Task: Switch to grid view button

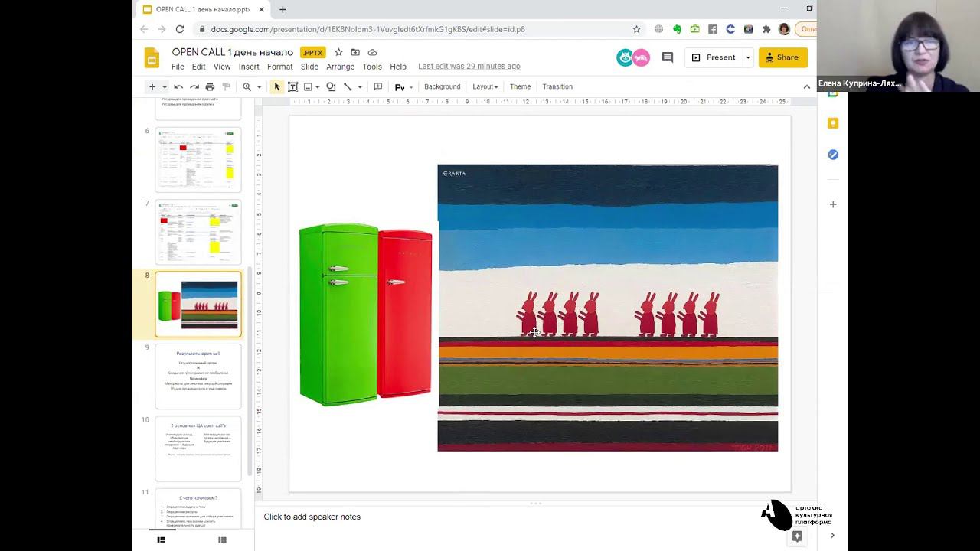Action: pyautogui.click(x=222, y=540)
